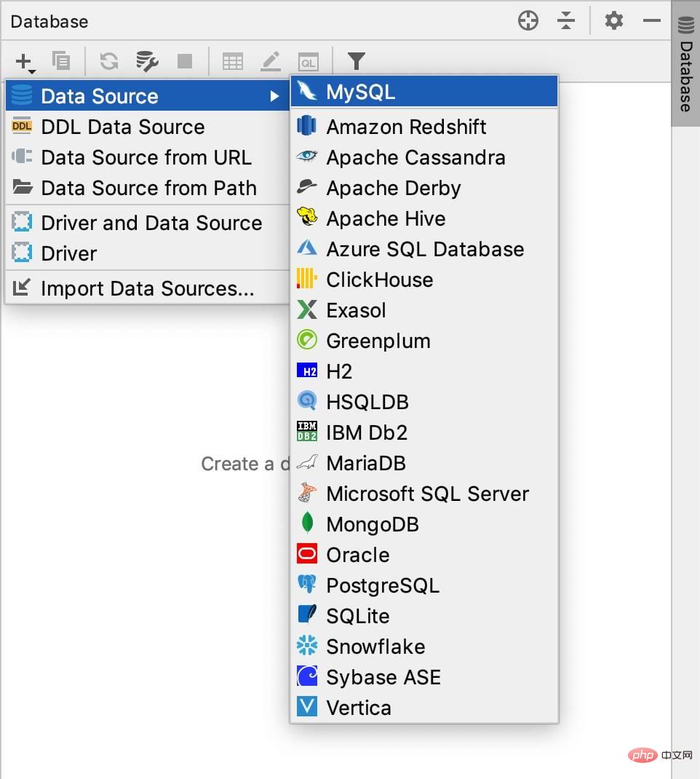Select Vertica

424,708
